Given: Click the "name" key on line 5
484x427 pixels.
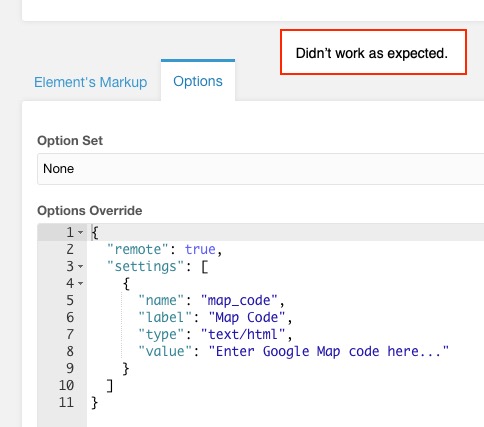Looking at the screenshot, I should point(161,301).
